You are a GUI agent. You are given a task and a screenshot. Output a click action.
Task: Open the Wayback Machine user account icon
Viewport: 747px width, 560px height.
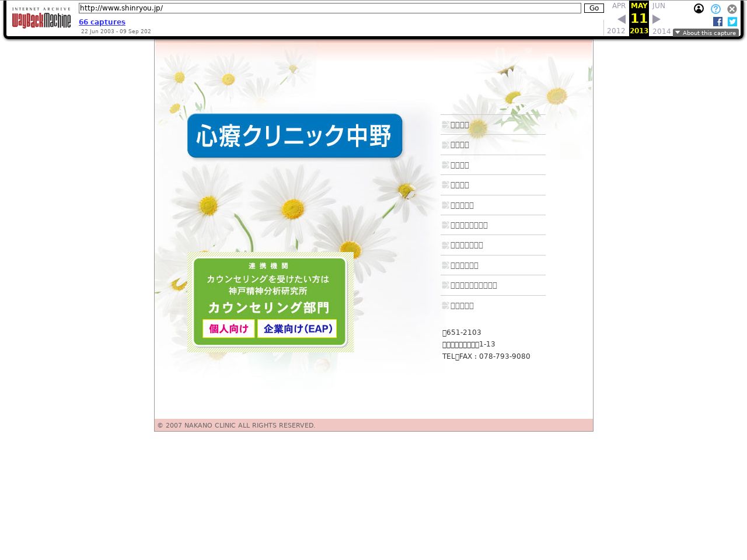(699, 9)
